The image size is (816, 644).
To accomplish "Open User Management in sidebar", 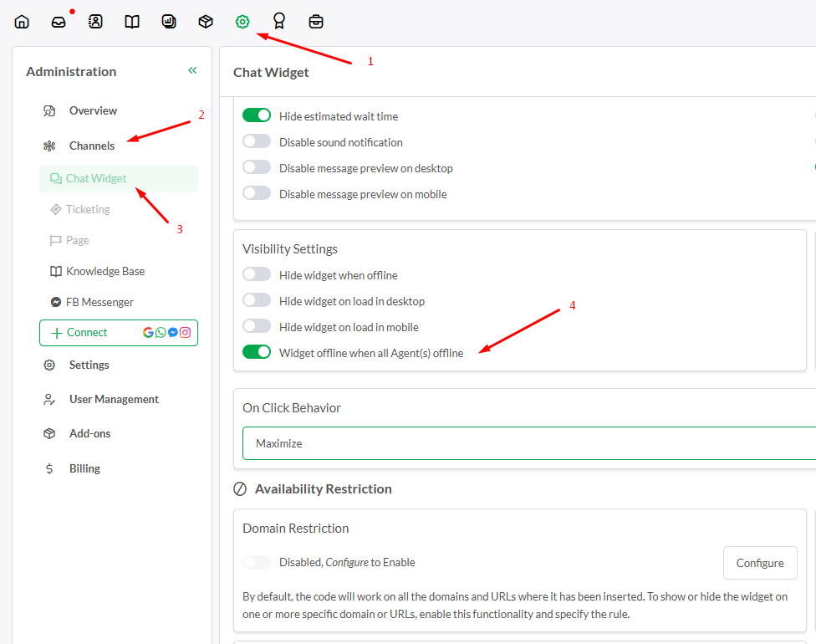I will (114, 399).
